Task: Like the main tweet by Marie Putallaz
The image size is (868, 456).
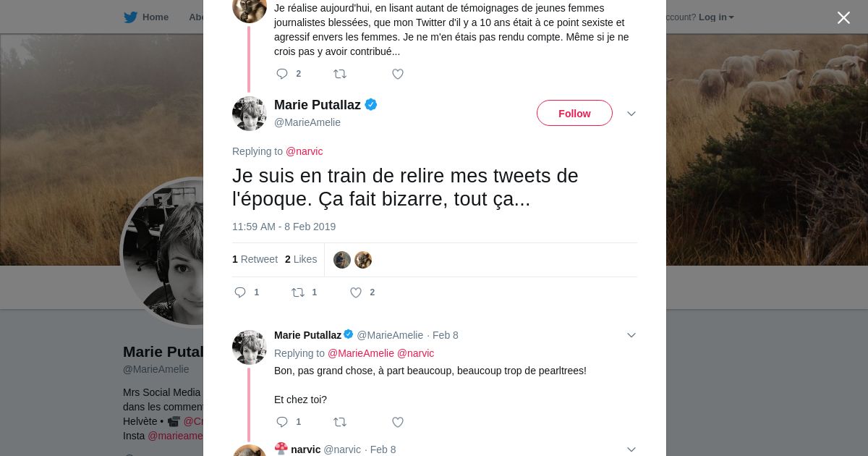Action: (356, 292)
